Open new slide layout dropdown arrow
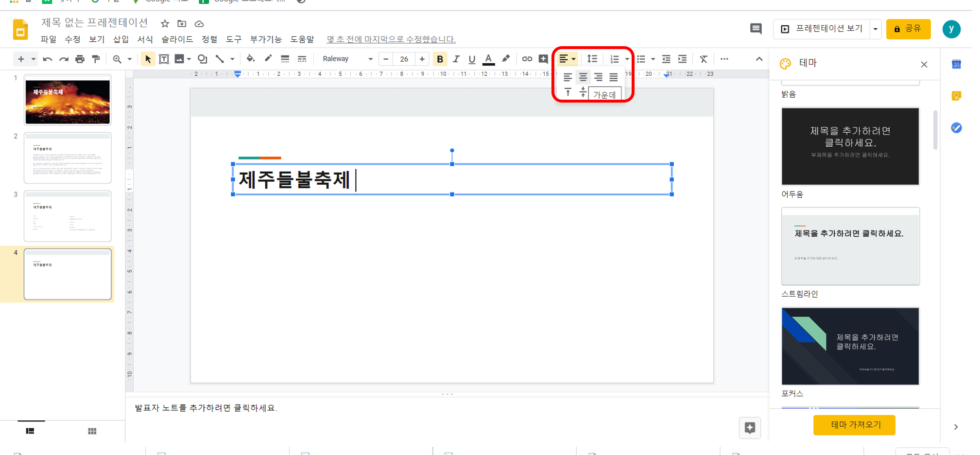This screenshot has width=980, height=455. pos(33,59)
